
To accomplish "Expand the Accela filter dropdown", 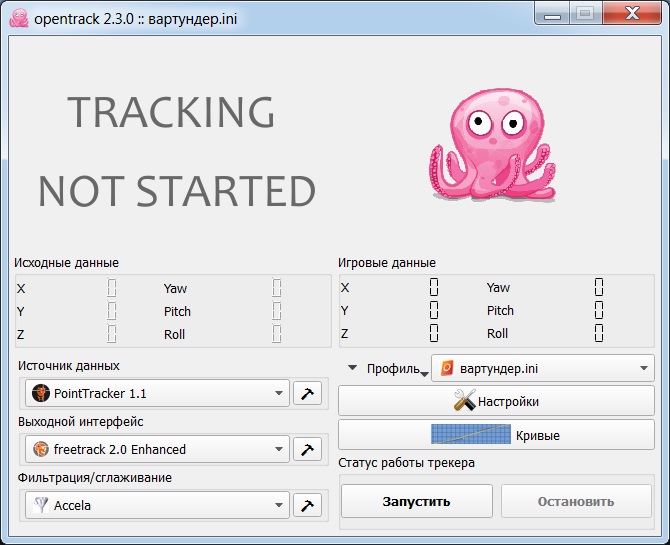I will 157,505.
